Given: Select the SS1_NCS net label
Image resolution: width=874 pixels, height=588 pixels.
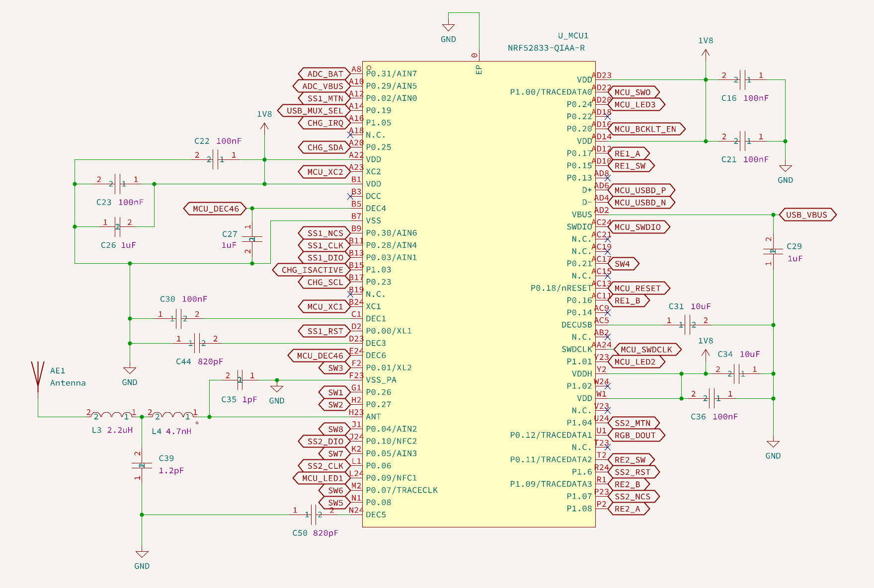Looking at the screenshot, I should (324, 233).
